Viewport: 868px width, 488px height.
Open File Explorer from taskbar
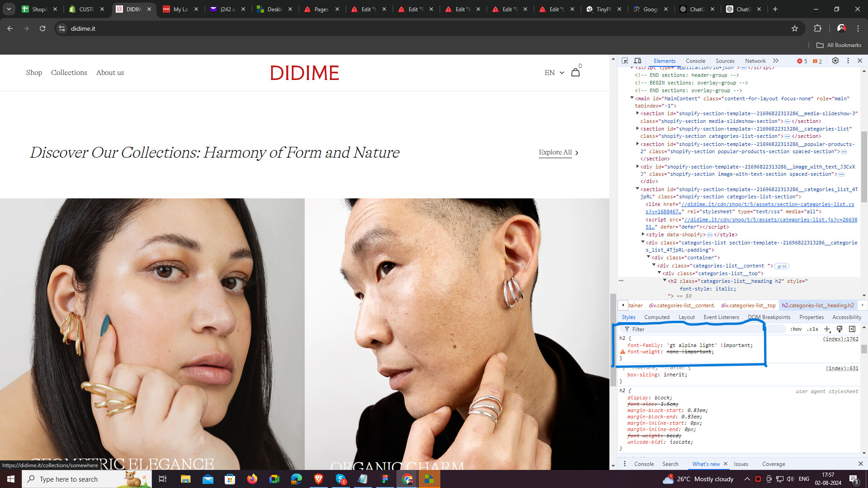185,479
